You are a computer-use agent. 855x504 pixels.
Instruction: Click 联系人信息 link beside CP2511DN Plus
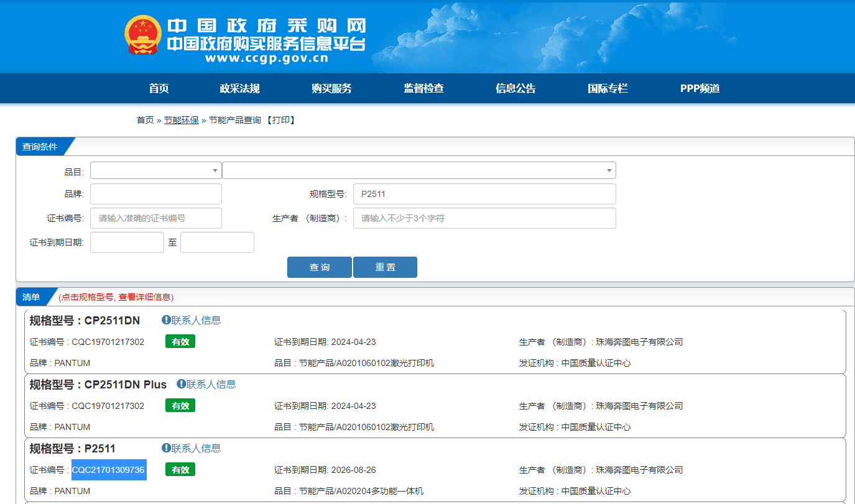[211, 384]
